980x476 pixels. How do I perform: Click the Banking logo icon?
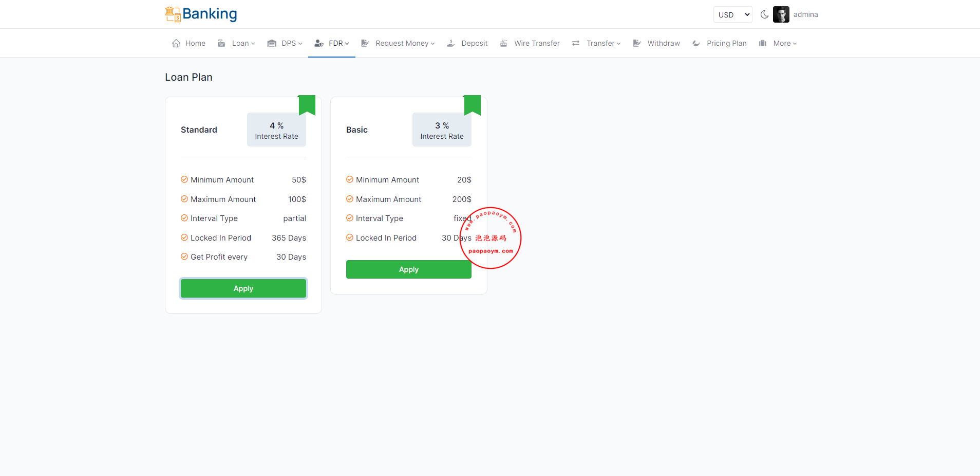coord(173,14)
